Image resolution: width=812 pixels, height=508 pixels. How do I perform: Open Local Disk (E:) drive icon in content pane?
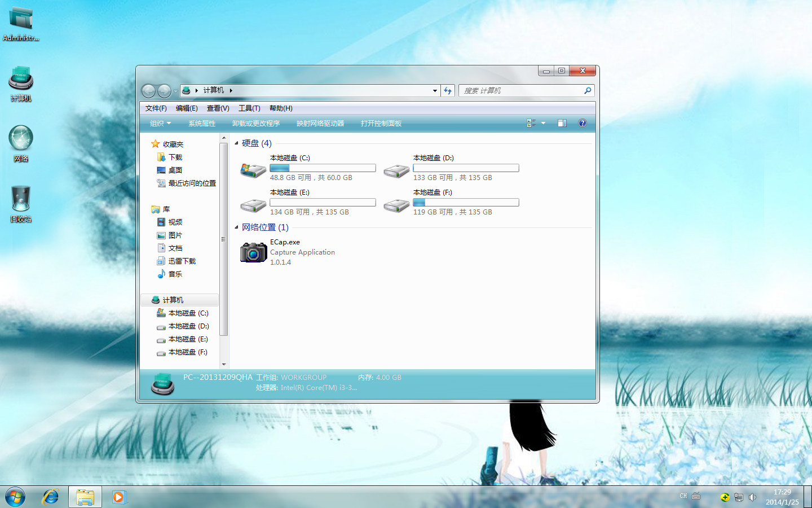click(x=253, y=205)
